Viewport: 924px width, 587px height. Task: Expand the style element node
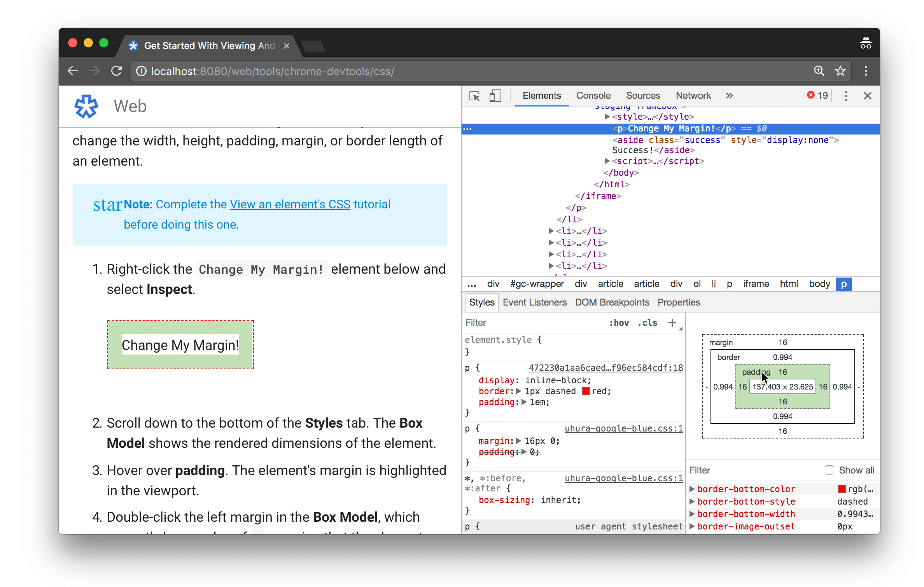[x=608, y=116]
